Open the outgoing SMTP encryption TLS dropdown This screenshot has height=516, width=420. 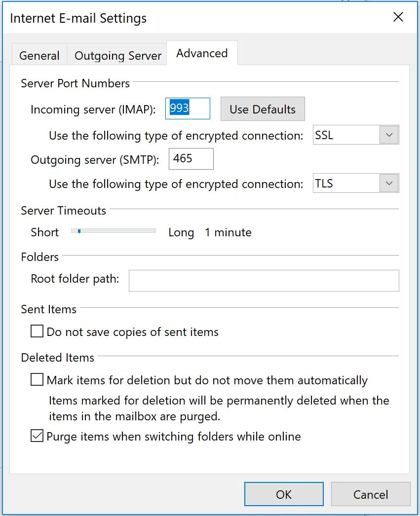point(389,184)
